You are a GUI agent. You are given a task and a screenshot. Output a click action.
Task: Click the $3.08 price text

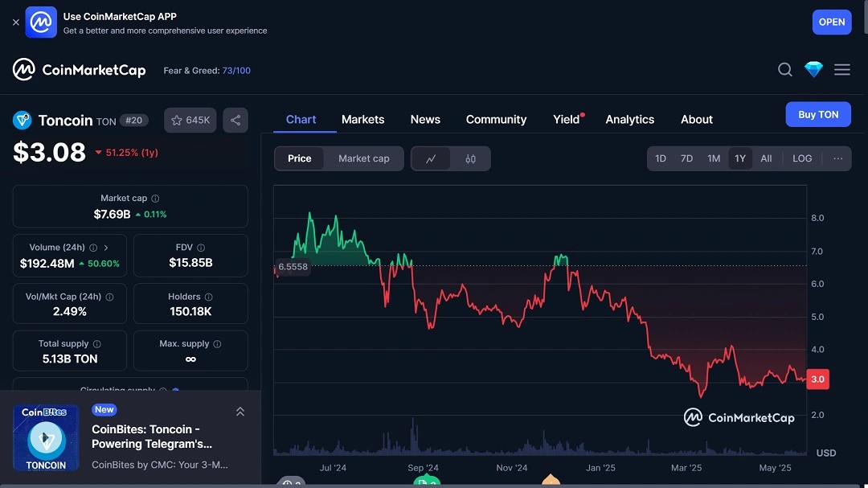click(49, 152)
